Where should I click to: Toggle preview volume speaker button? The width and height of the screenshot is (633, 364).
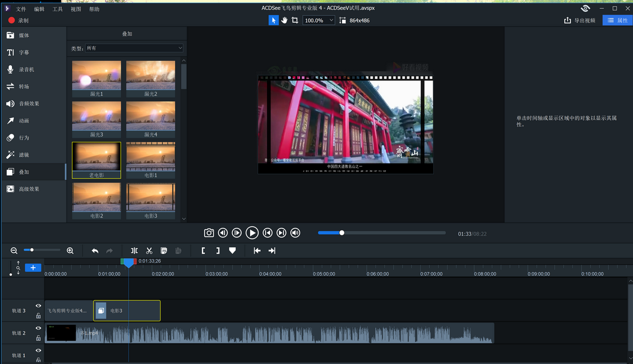296,233
